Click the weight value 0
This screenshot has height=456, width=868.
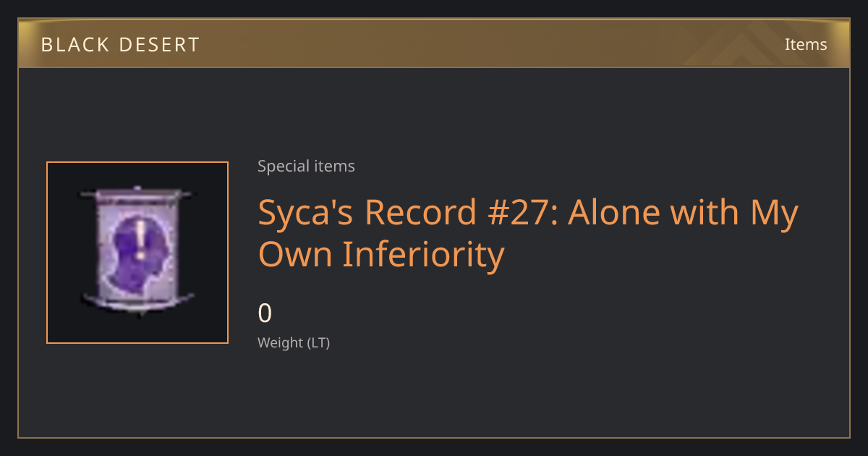pyautogui.click(x=265, y=313)
